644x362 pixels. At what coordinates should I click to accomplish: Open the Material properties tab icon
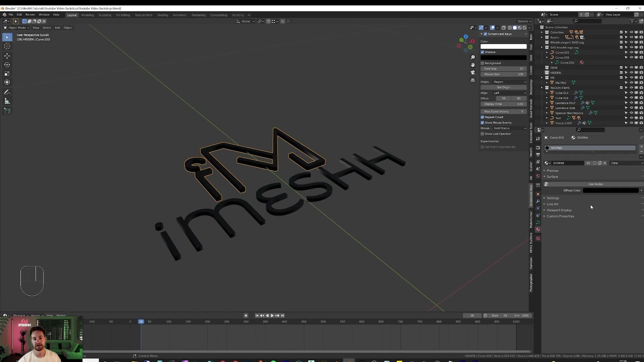(538, 230)
